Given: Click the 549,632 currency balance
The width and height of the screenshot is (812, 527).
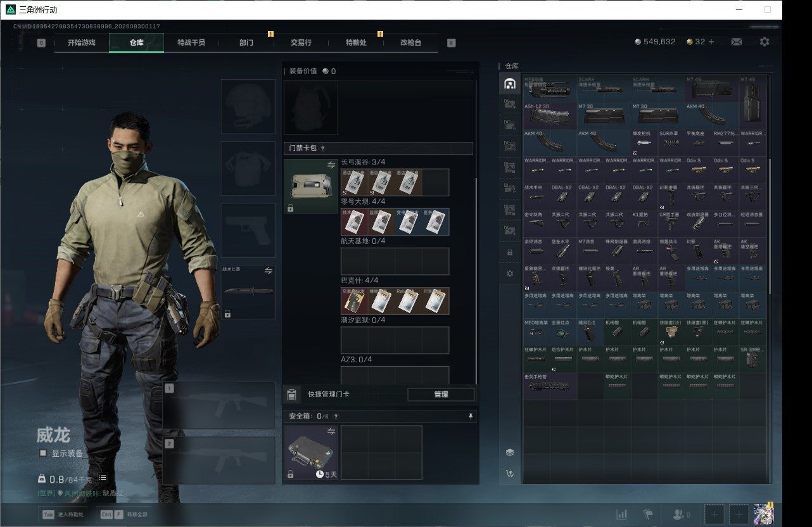Looking at the screenshot, I should [x=656, y=42].
